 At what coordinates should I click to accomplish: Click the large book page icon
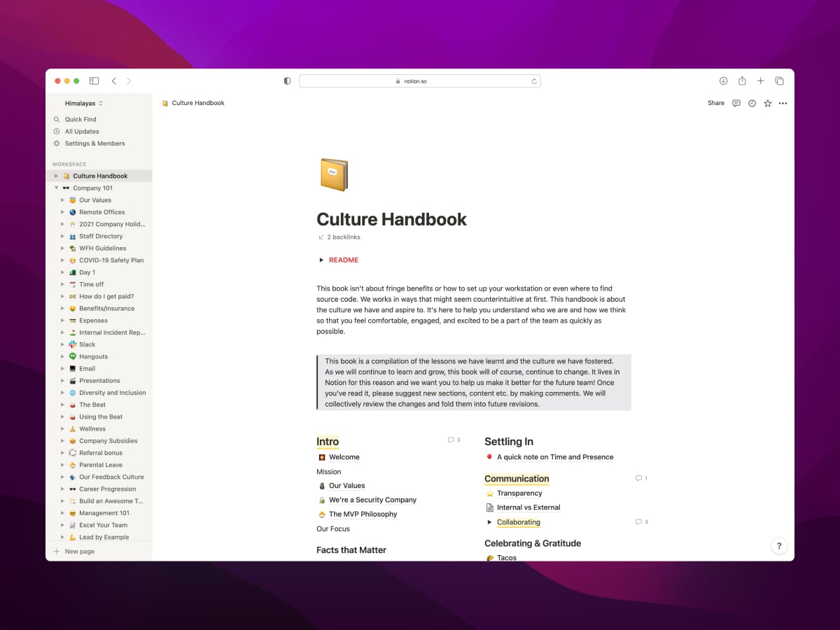(x=334, y=175)
